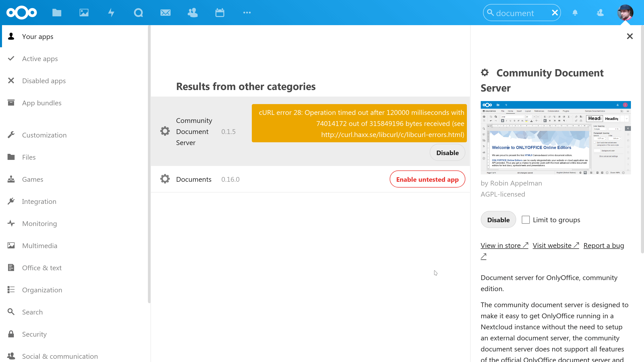Click the Community Document Server app name

click(194, 131)
